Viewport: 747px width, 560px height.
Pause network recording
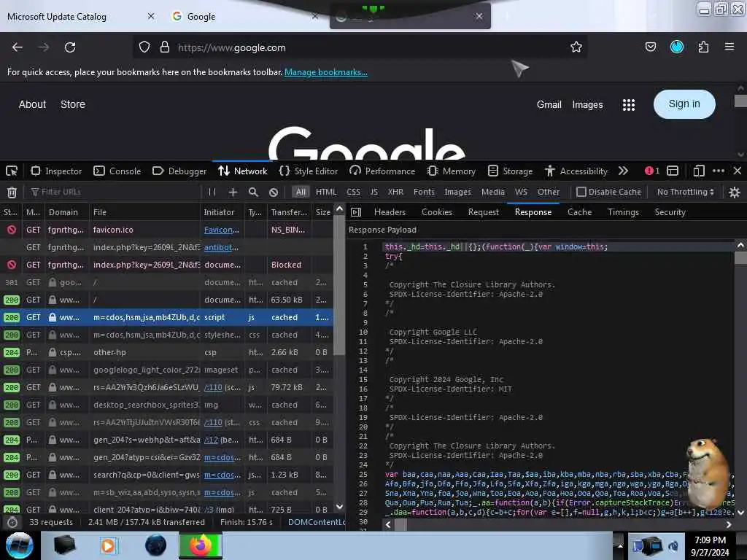click(x=212, y=192)
